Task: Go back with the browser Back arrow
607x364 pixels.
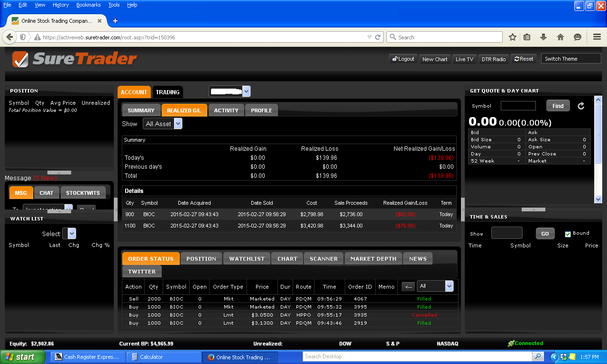Action: click(x=9, y=37)
